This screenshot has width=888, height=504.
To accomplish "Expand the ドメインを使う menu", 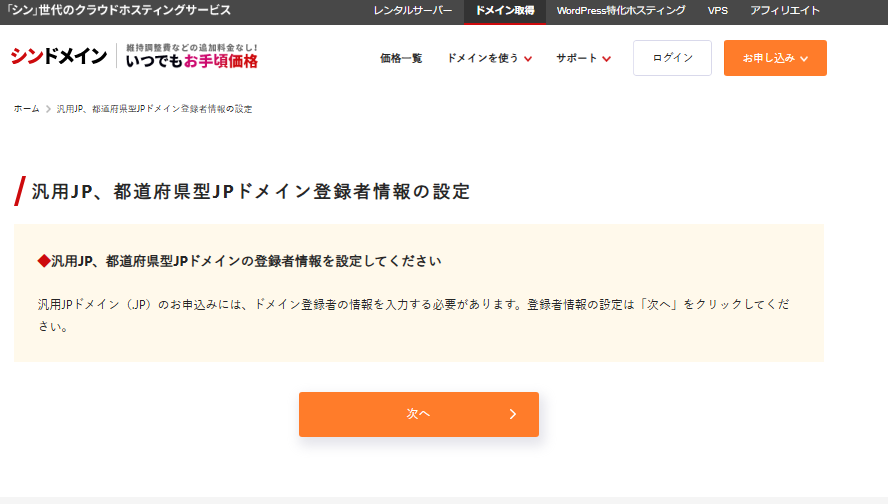I will [x=489, y=58].
